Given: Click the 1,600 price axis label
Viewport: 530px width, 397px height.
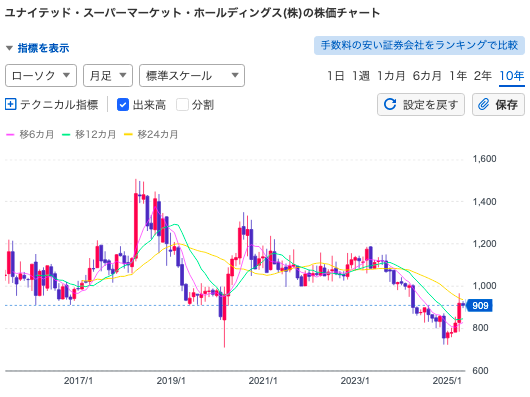Looking at the screenshot, I should click(484, 159).
